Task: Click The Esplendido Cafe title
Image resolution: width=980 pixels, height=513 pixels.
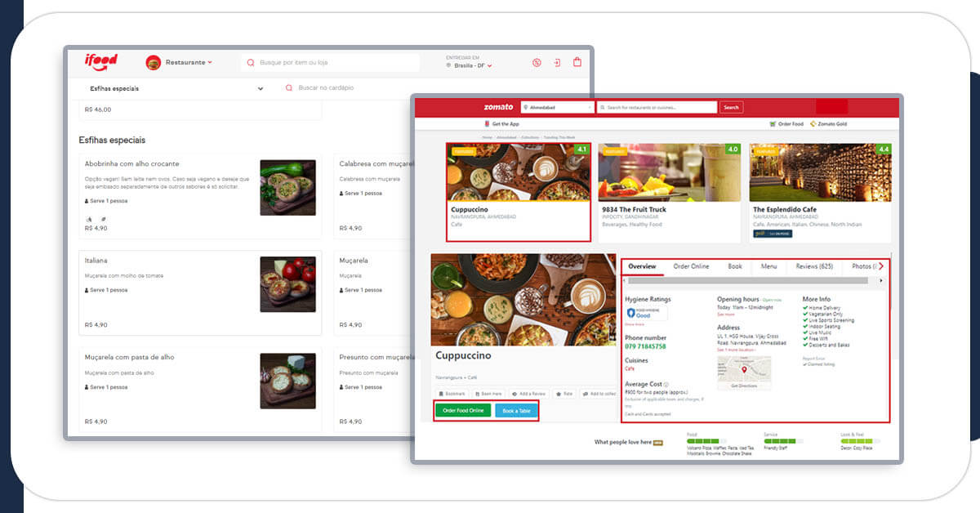Action: pyautogui.click(x=785, y=210)
